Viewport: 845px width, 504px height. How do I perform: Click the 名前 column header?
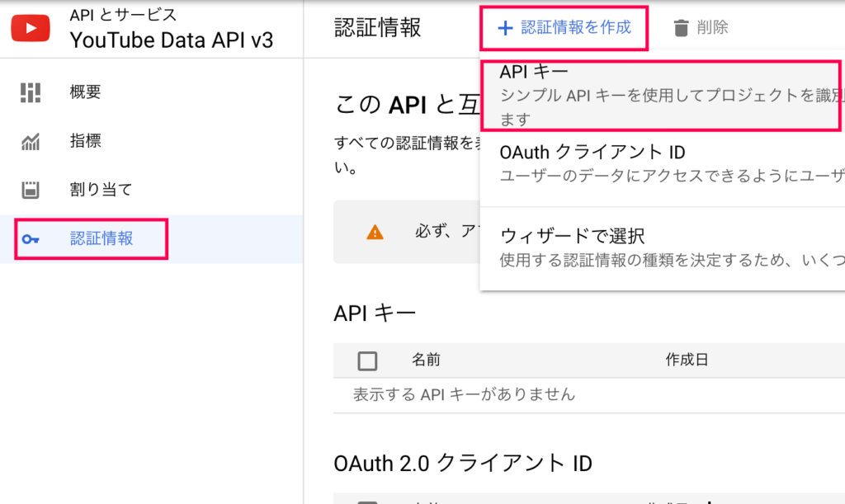pyautogui.click(x=427, y=360)
